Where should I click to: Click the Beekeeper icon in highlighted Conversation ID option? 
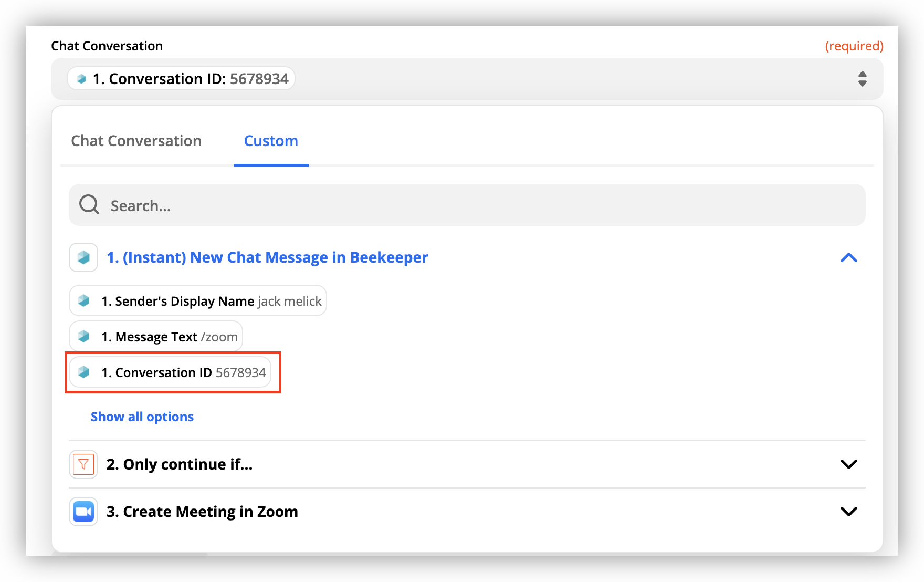(83, 372)
